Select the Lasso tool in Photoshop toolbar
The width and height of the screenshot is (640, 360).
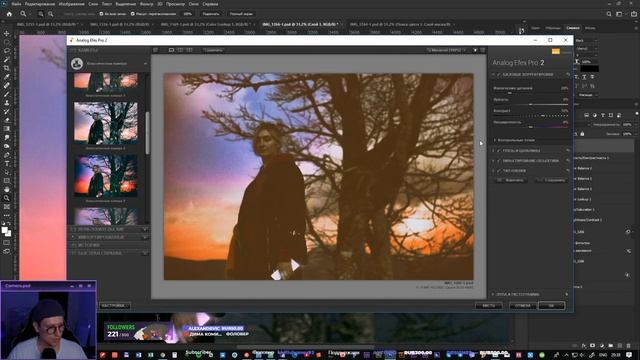point(7,51)
